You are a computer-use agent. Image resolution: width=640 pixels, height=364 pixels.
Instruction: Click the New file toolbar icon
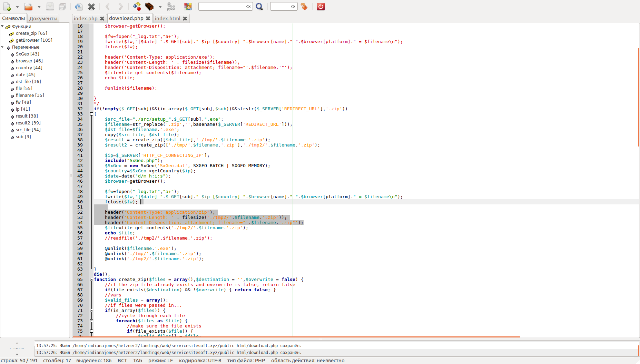tap(7, 7)
